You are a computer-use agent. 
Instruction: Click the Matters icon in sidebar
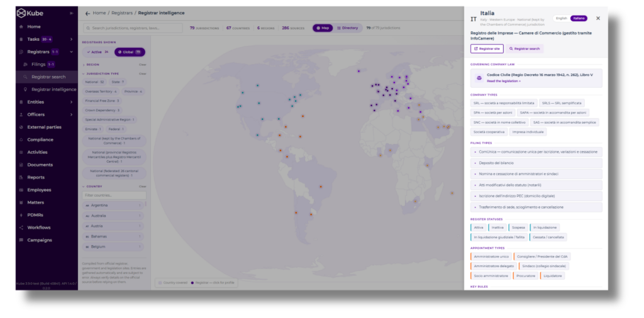[21, 203]
